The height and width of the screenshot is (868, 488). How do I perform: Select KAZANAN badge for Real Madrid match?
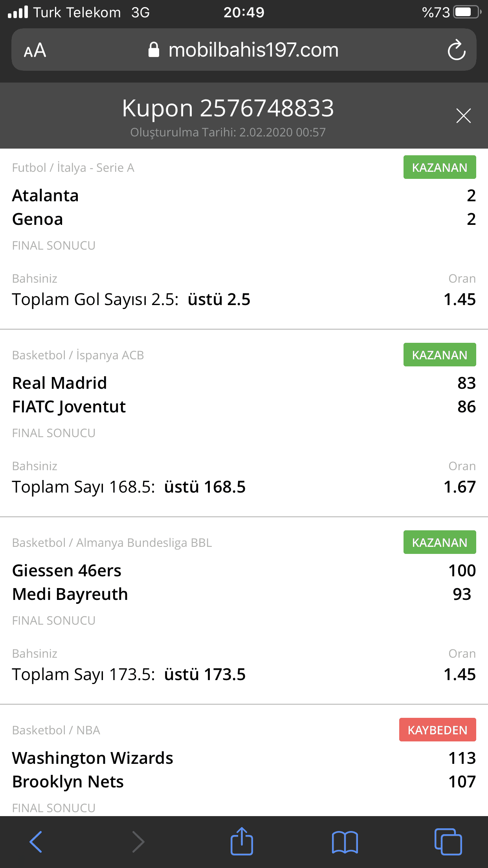pyautogui.click(x=440, y=355)
